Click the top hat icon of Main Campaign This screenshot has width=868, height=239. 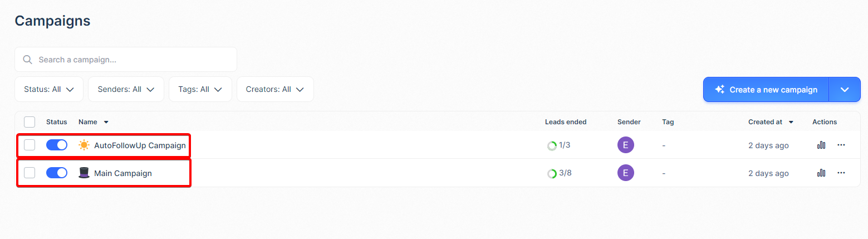[x=84, y=173]
